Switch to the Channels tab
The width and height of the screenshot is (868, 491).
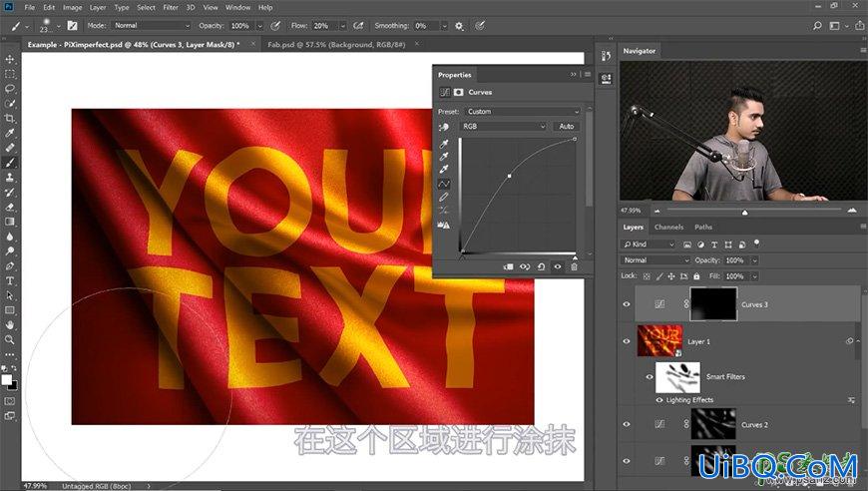(668, 227)
